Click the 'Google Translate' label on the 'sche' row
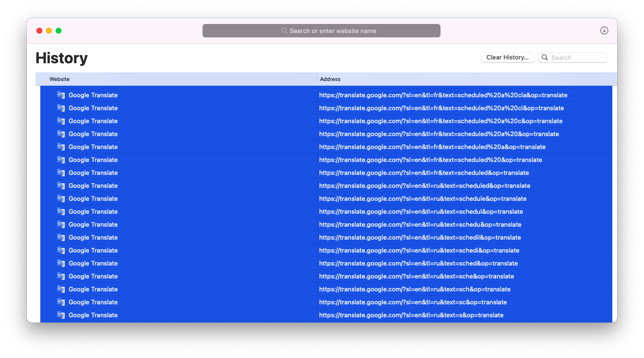Image resolution: width=644 pixels, height=358 pixels. coord(93,276)
